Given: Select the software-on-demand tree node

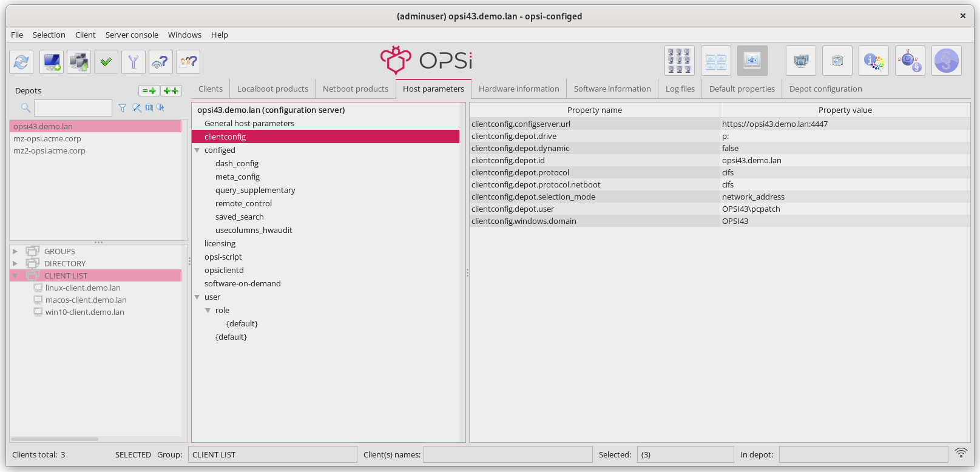Looking at the screenshot, I should (243, 283).
